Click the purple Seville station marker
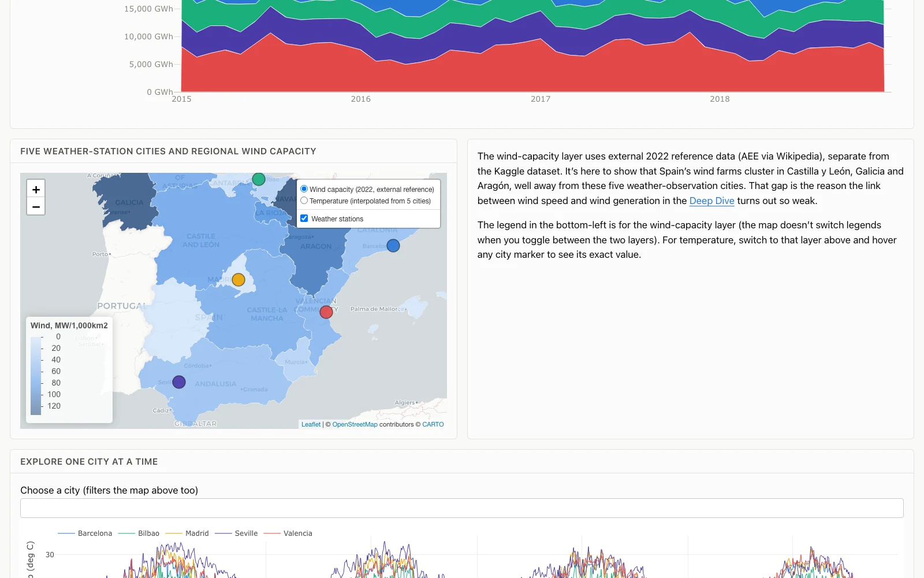This screenshot has width=924, height=578. pos(179,382)
